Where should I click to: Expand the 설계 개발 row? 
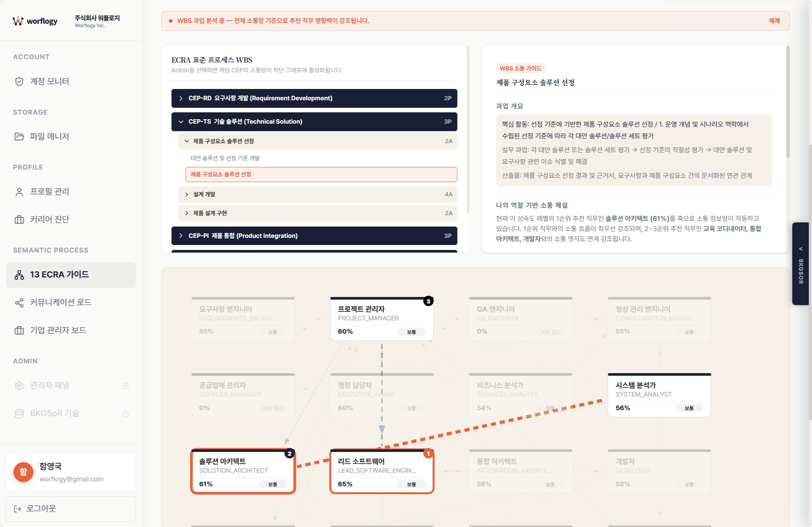[x=318, y=195]
